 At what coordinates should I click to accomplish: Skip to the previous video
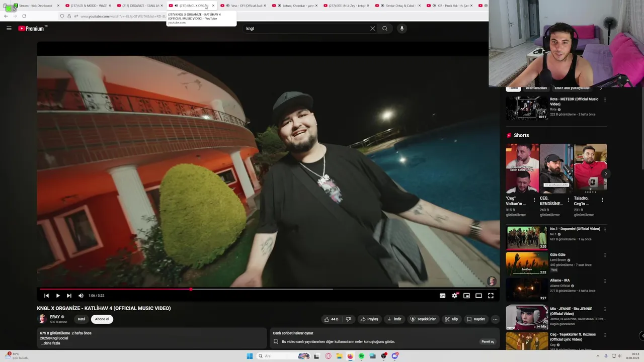tap(46, 296)
